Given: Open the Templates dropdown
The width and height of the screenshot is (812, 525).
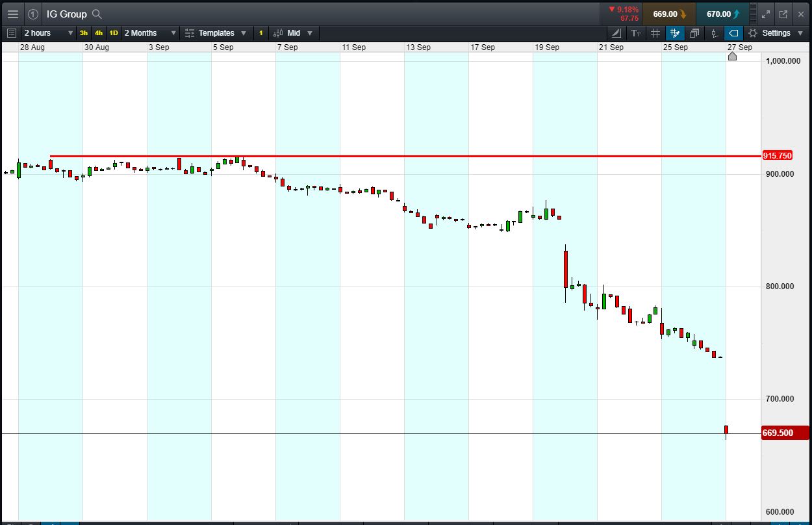Looking at the screenshot, I should click(216, 33).
